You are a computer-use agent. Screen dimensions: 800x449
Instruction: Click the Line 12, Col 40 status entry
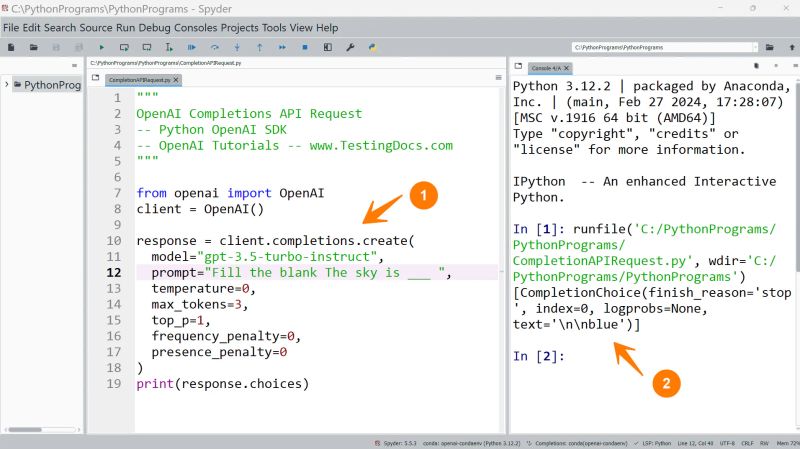[695, 443]
